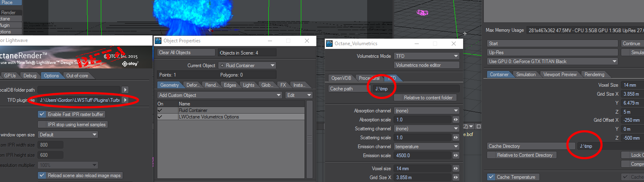Click the custom IPR height size field
Viewport: 644px width, 182px height.
click(50, 155)
